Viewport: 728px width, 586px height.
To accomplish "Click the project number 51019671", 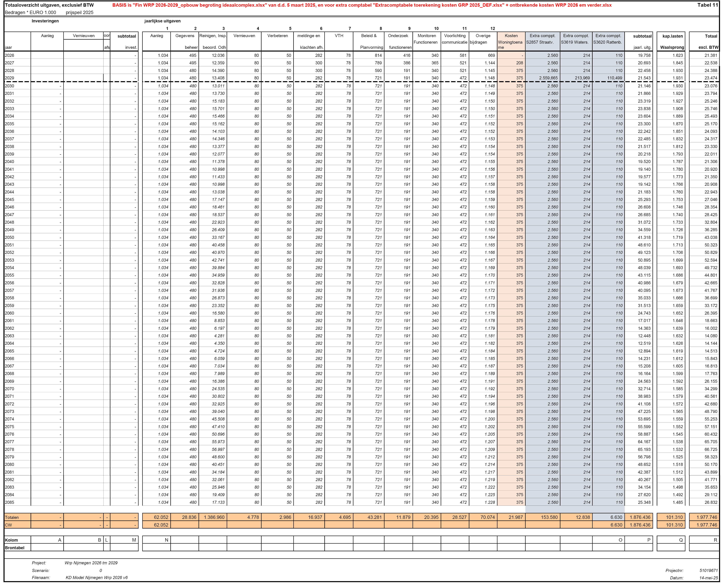I will coord(708,570).
